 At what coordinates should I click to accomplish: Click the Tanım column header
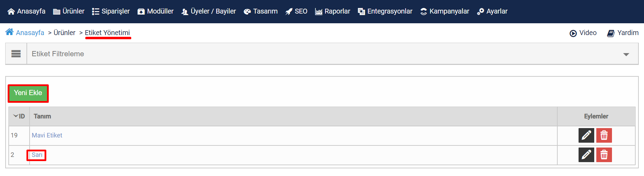tap(42, 116)
